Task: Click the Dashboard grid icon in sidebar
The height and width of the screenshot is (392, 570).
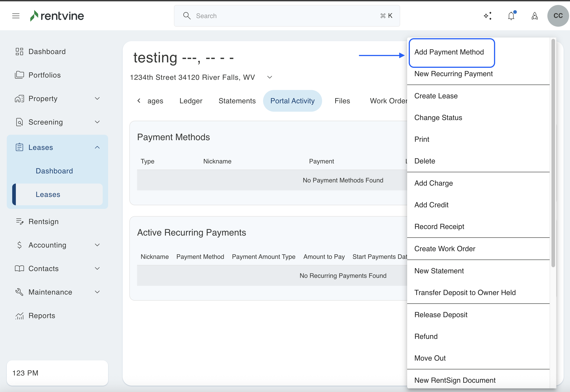Action: click(x=19, y=52)
